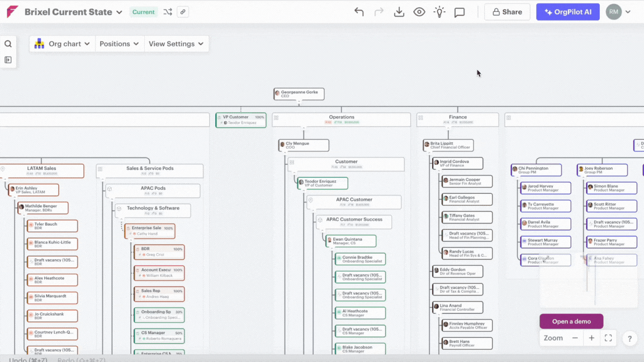This screenshot has height=362, width=644.
Task: Select the Simon Blane Product Manager card
Action: coord(612,188)
